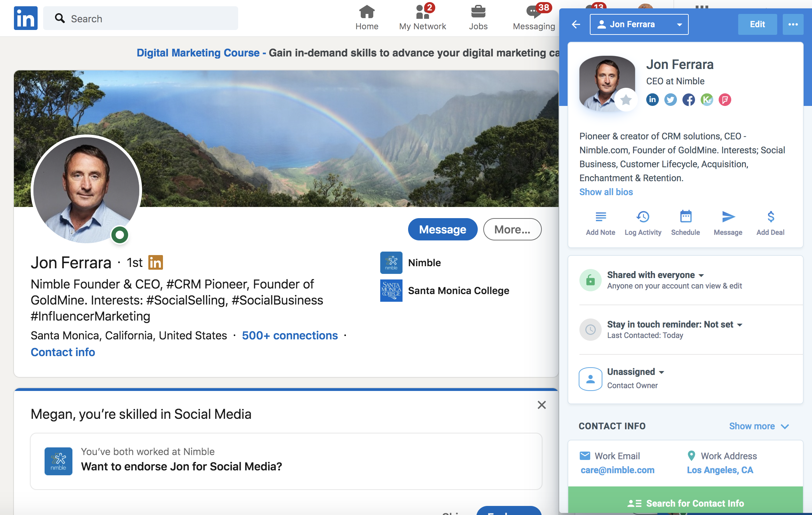
Task: Open the Jon Ferrara contact selector dropdown
Action: 639,24
